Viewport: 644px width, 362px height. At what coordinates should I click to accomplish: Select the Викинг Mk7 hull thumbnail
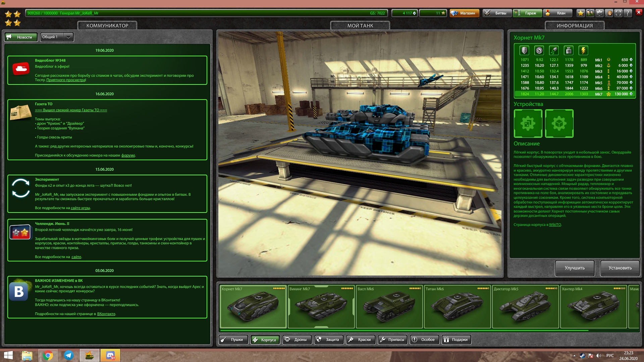point(321,307)
